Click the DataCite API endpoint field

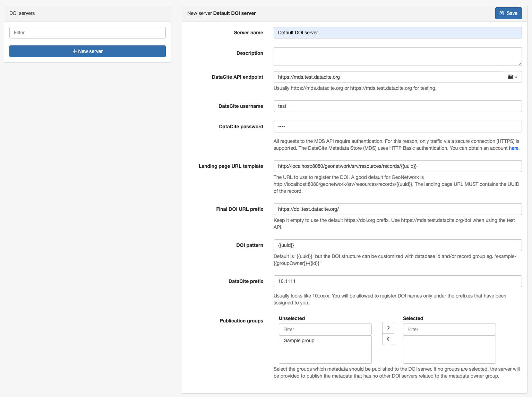(388, 77)
